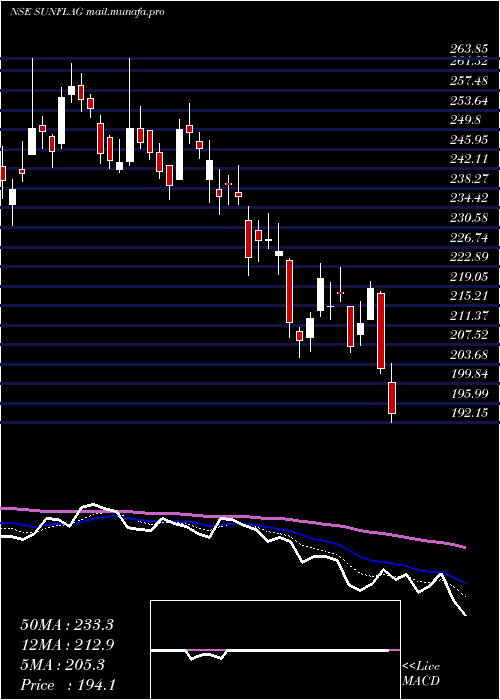Click the '<<Live MACD' label
This screenshot has height=700, width=500.
tap(421, 674)
